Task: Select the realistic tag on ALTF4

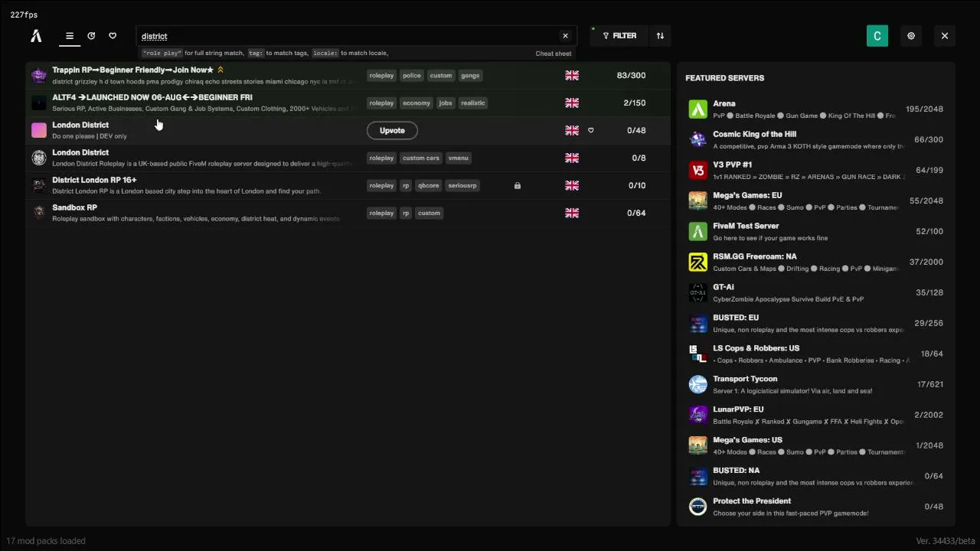Action: coord(473,103)
